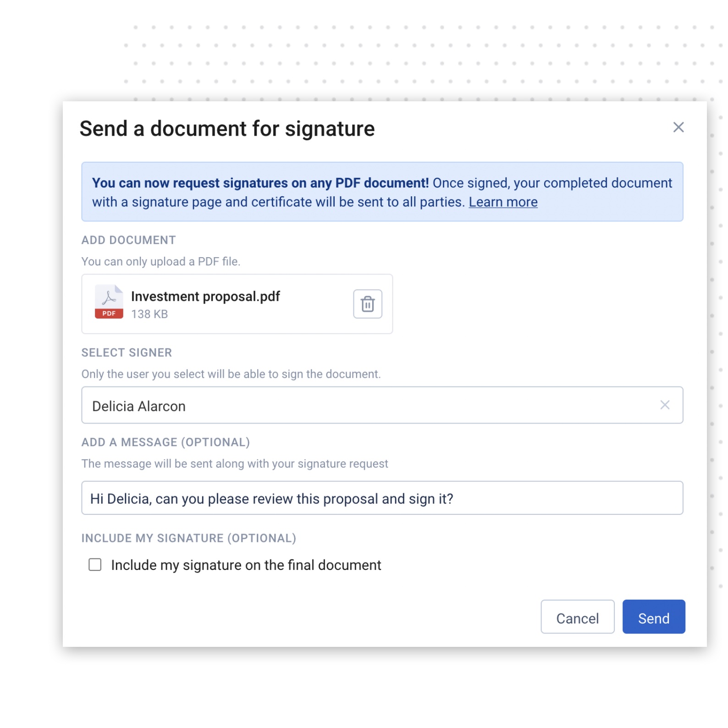Focus the message text field
The image size is (728, 728).
click(382, 498)
